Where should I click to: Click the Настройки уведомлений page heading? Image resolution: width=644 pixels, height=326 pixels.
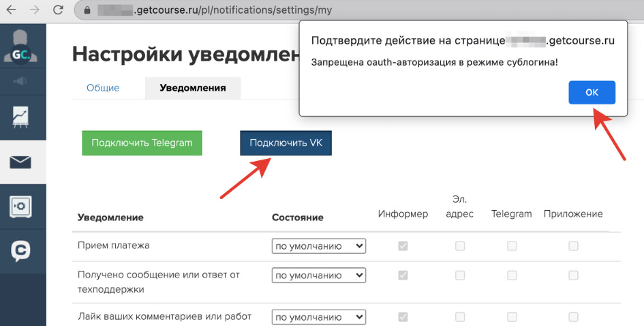(x=185, y=54)
